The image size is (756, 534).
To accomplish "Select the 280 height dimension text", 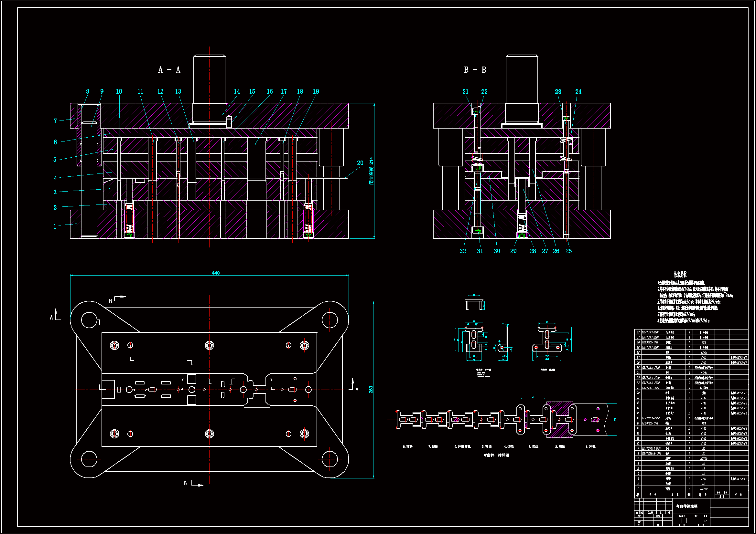I will pyautogui.click(x=371, y=390).
